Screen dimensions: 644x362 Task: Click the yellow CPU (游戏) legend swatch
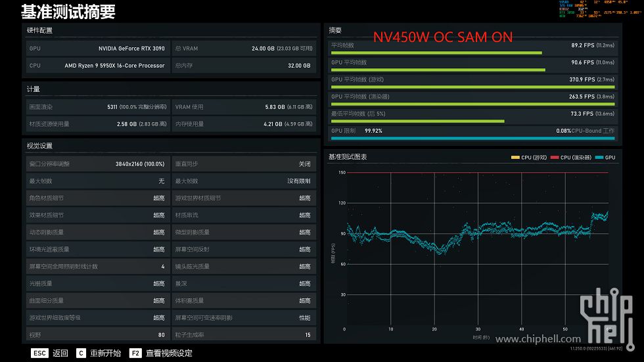(x=515, y=157)
